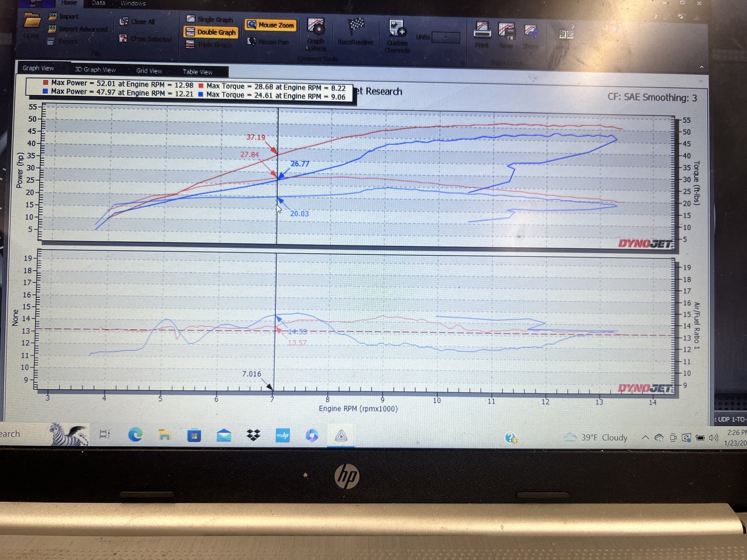Enable Mouse Zoom mode
Image resolution: width=747 pixels, height=560 pixels.
271,25
